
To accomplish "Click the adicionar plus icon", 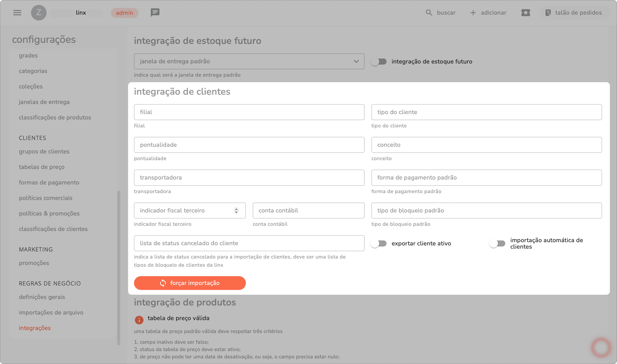I will pyautogui.click(x=473, y=13).
